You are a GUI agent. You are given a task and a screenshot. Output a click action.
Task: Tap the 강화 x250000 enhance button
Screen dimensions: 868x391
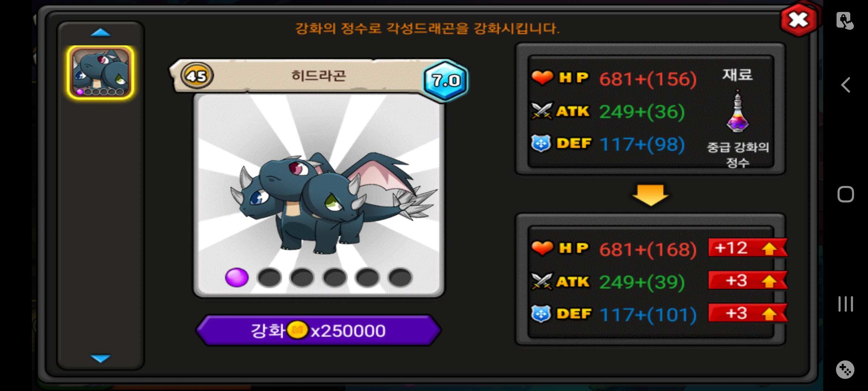click(318, 330)
